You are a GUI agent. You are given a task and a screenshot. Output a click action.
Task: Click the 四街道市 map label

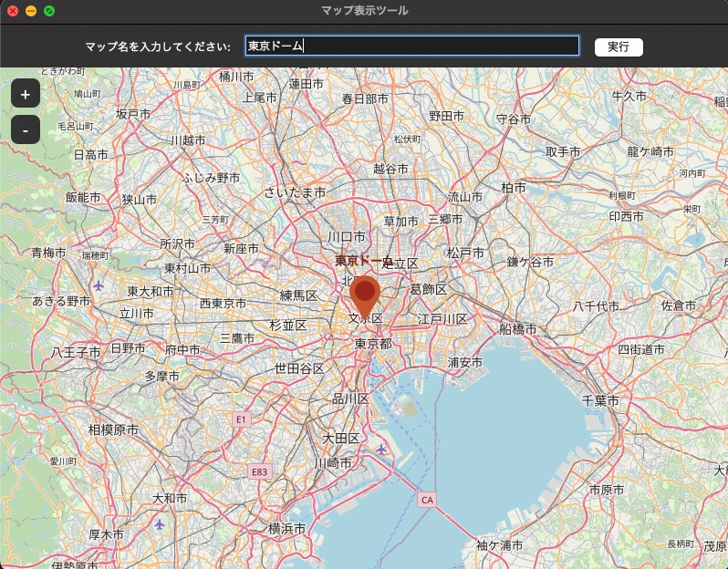tap(641, 349)
